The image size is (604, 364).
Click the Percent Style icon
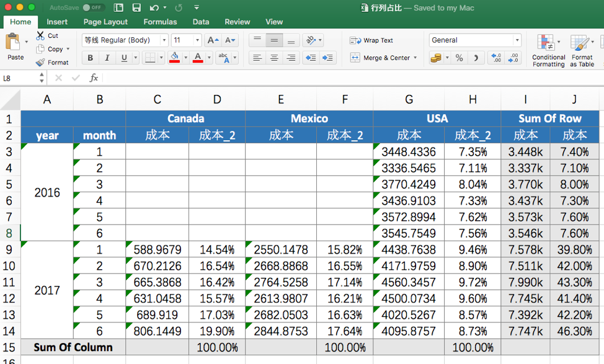pyautogui.click(x=459, y=58)
